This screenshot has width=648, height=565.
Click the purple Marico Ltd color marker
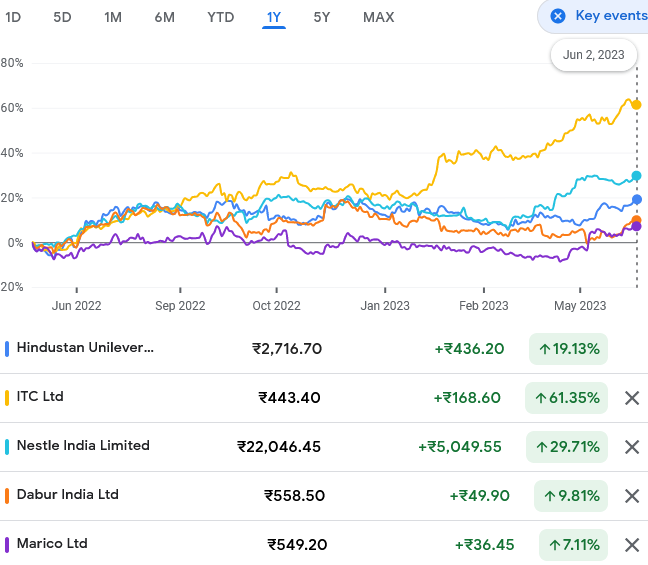coord(7,545)
